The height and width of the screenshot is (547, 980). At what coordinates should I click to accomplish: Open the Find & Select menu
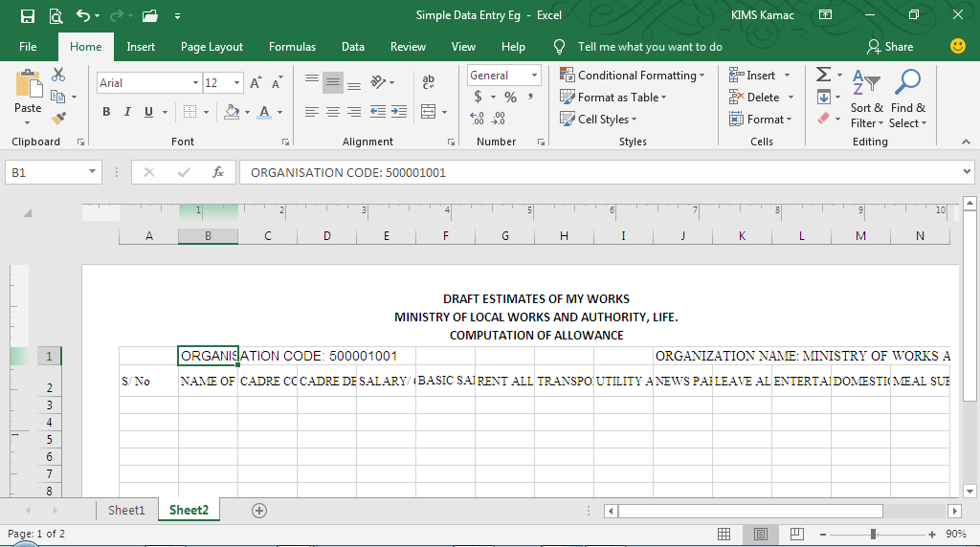point(907,98)
